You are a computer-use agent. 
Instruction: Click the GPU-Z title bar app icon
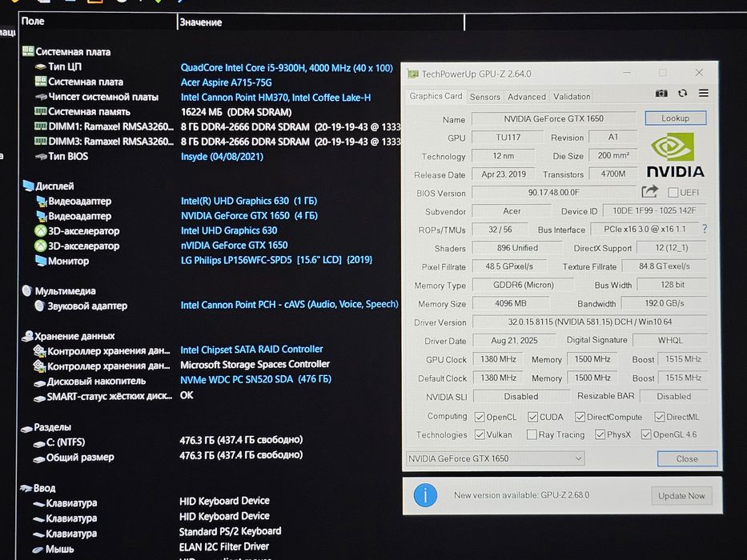412,74
